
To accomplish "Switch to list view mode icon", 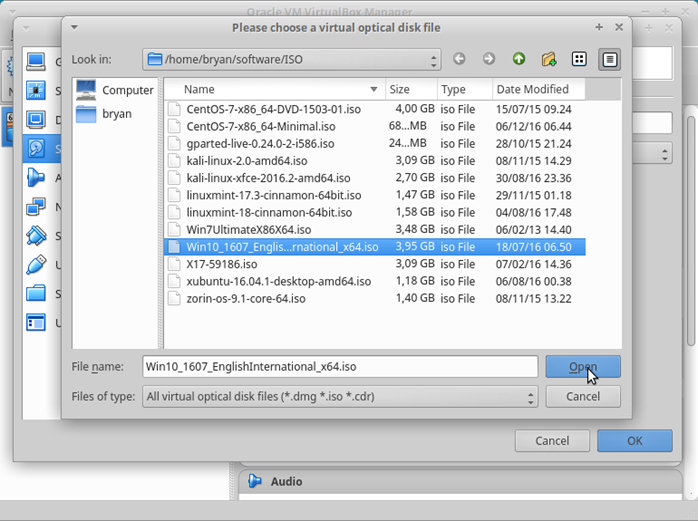I will (579, 59).
